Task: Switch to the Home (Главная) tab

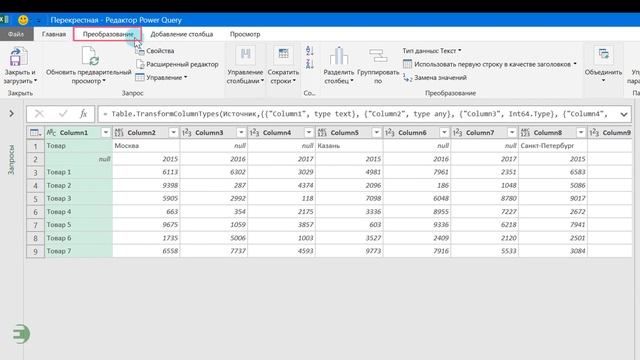Action: [x=54, y=34]
